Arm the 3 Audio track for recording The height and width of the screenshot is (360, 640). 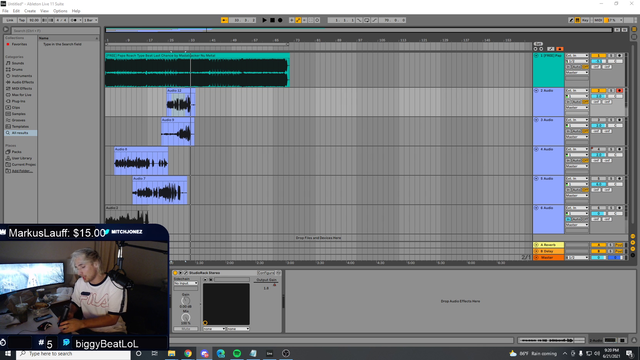pos(619,120)
